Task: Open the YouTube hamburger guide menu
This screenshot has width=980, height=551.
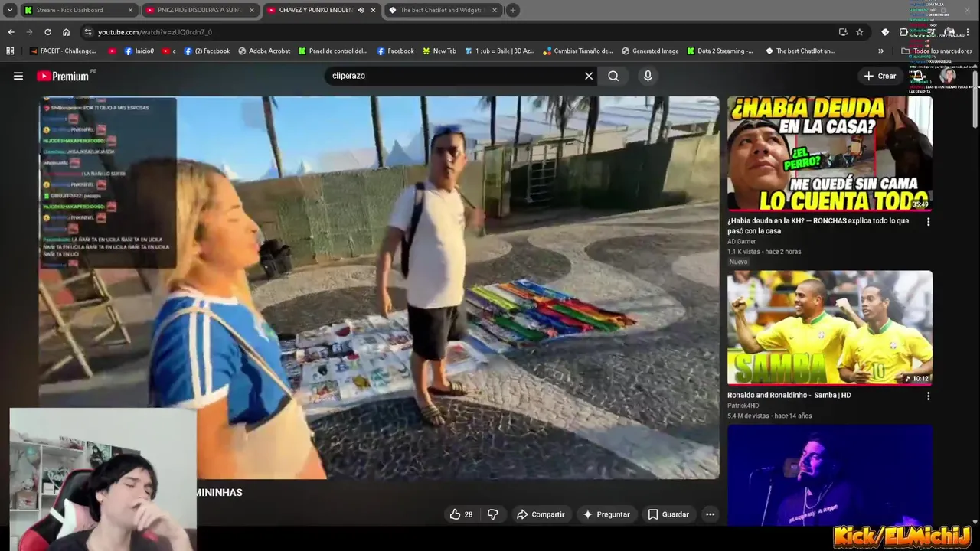Action: (x=18, y=76)
